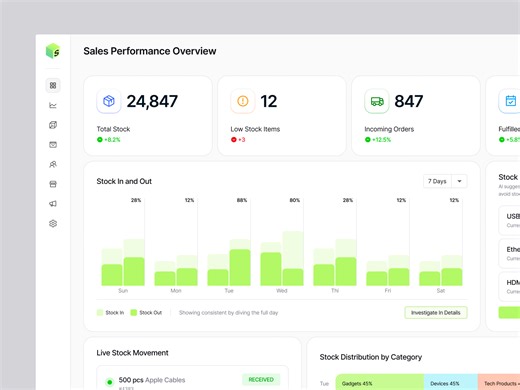This screenshot has height=390, width=520.
Task: Select the Tech Products orange segment
Action: 499,382
